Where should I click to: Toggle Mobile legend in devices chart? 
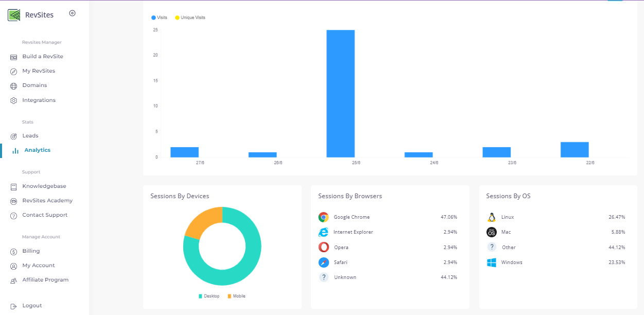(236, 296)
